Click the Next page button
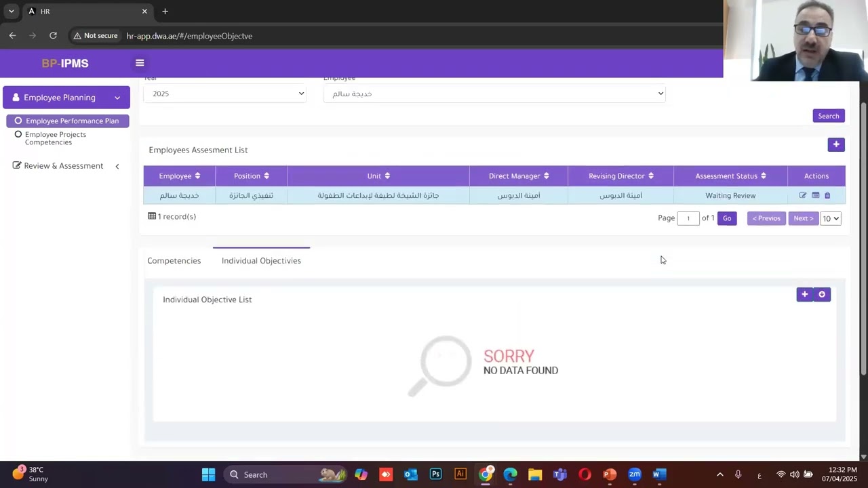This screenshot has height=488, width=868. pyautogui.click(x=803, y=218)
